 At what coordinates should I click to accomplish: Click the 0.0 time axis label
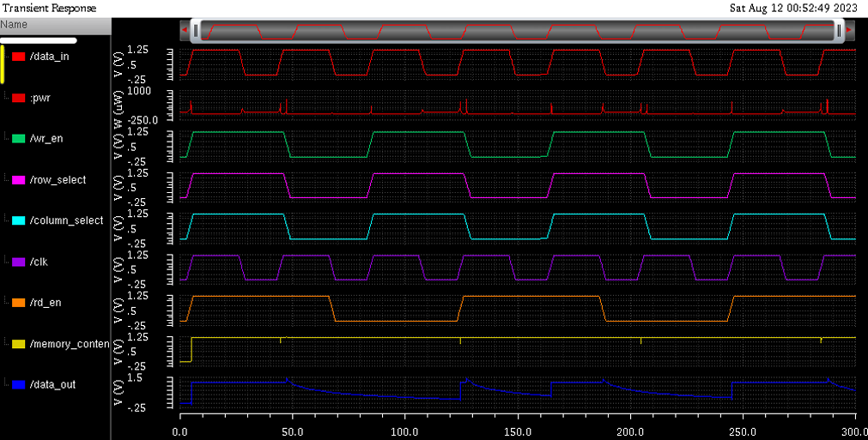(x=180, y=431)
